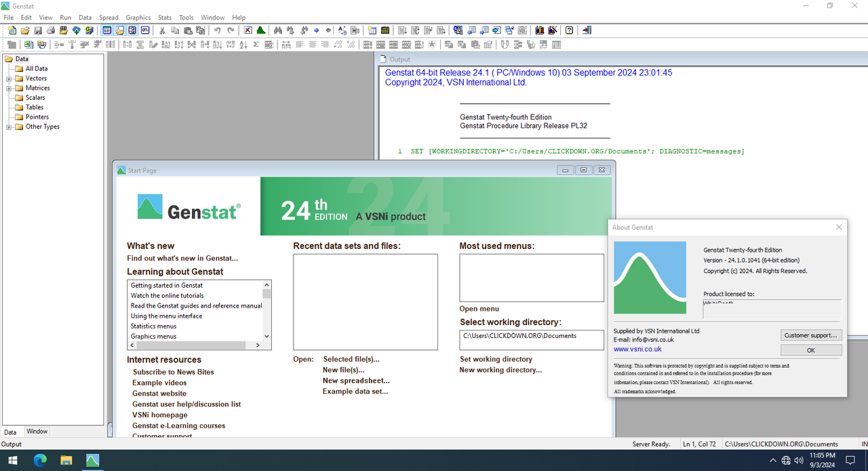This screenshot has width=868, height=471.
Task: Expand the Matrices tree node
Action: point(9,88)
